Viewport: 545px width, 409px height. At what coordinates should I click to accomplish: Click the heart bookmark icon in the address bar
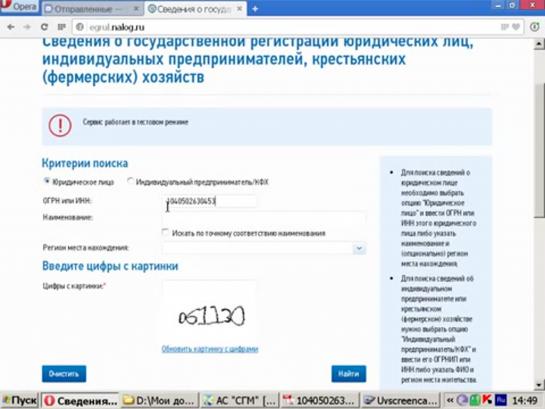516,27
